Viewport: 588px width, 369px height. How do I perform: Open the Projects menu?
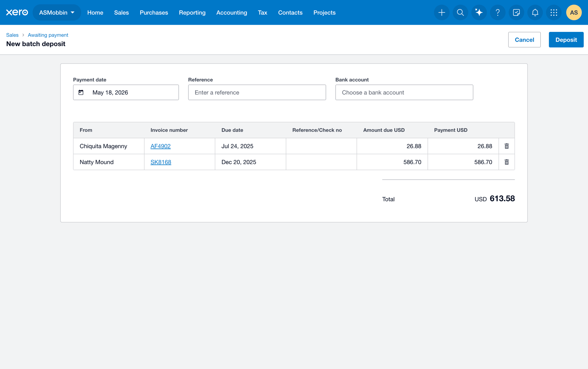324,13
